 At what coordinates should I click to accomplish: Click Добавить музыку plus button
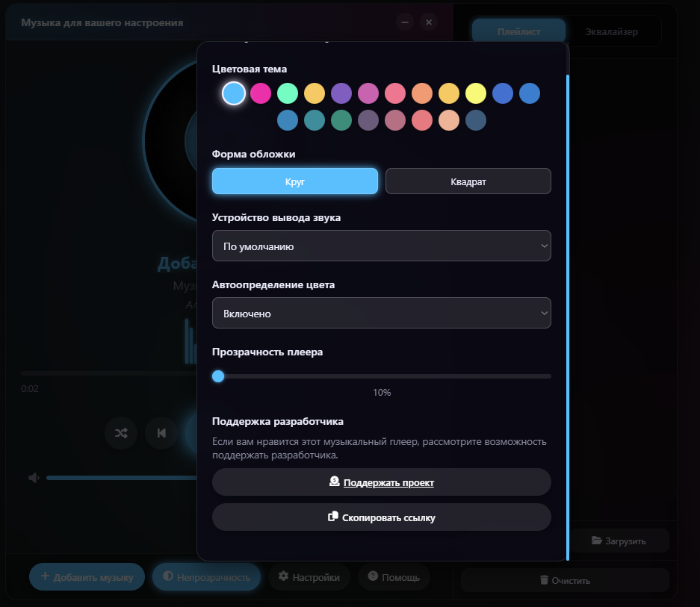click(x=87, y=577)
